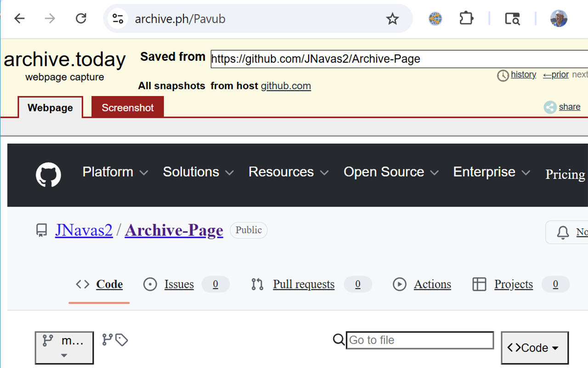
Task: Open the green Code dropdown button
Action: point(535,348)
